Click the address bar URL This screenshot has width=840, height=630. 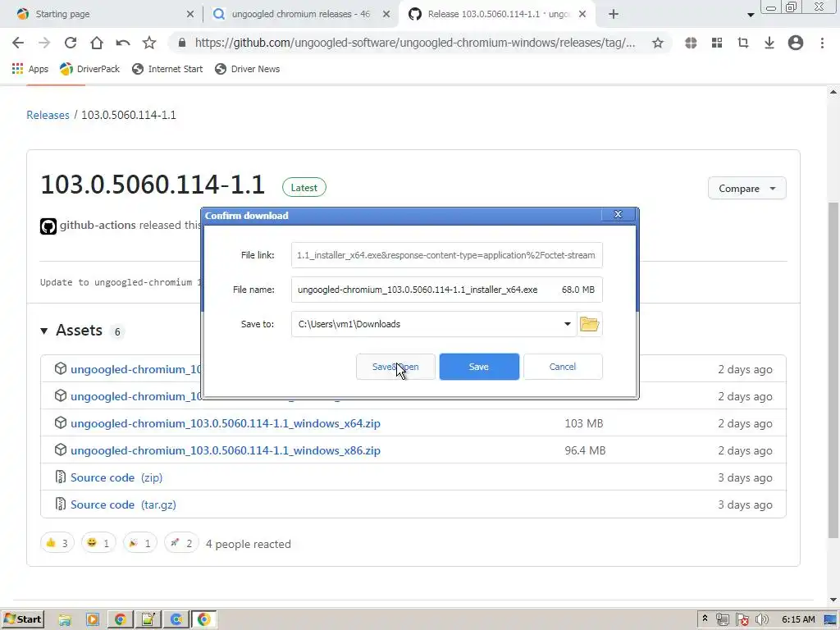click(x=415, y=43)
